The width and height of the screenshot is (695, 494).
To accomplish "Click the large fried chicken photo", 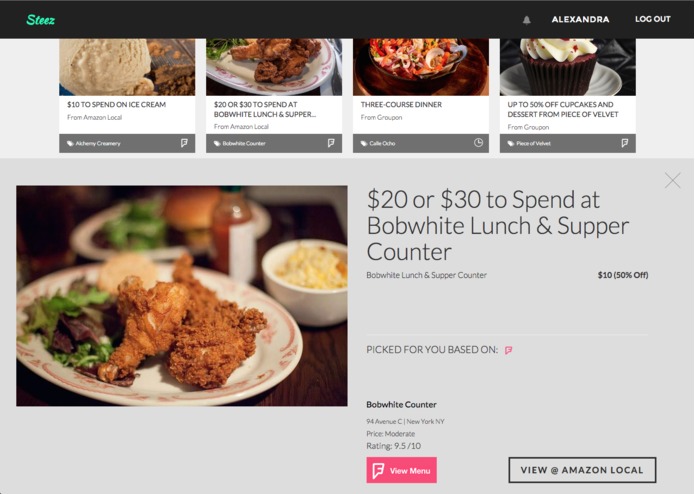I will point(182,296).
